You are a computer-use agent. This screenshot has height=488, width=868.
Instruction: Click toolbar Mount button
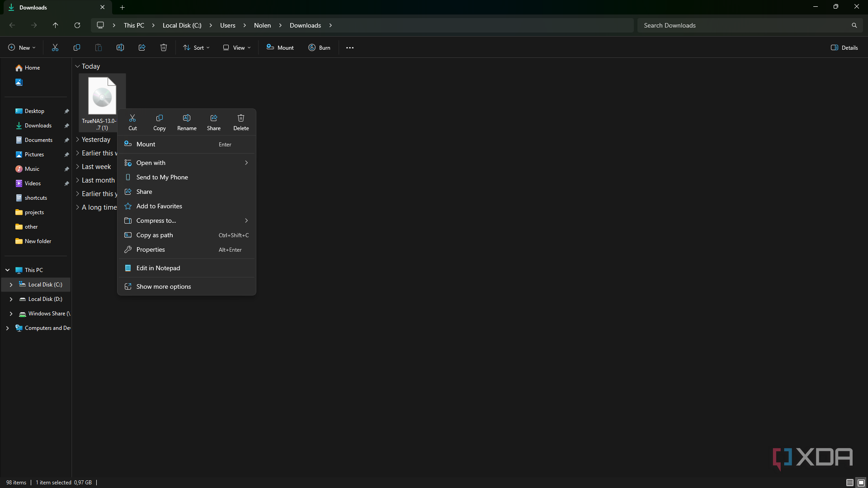[280, 47]
